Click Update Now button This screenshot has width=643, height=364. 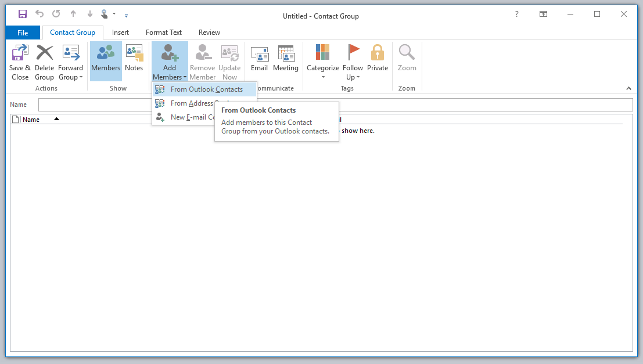click(x=229, y=62)
